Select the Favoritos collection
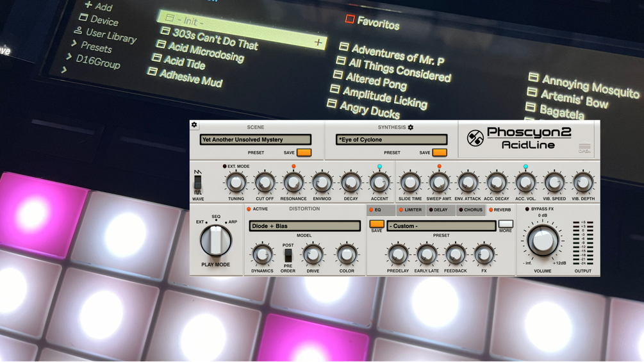Screen dimensions: 644x362 tap(372, 22)
